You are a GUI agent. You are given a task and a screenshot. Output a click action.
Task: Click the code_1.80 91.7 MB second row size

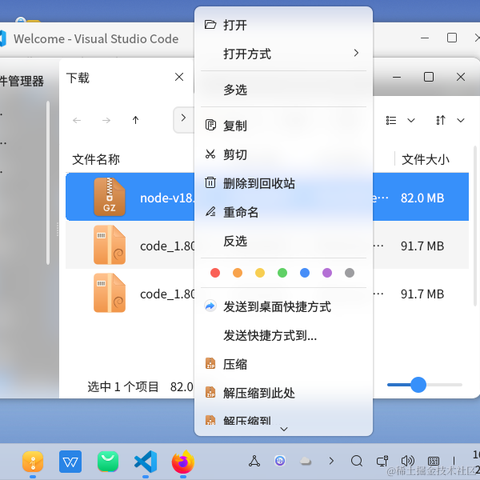tap(422, 246)
